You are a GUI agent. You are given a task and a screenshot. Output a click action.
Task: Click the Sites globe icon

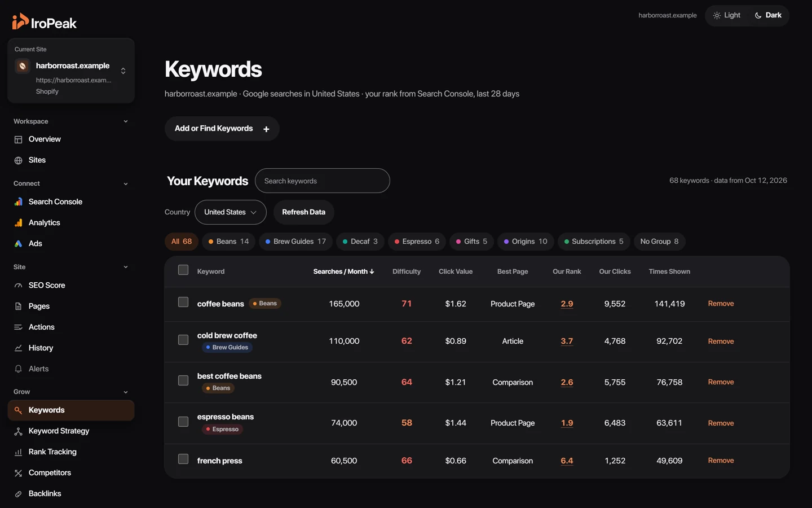(x=18, y=160)
